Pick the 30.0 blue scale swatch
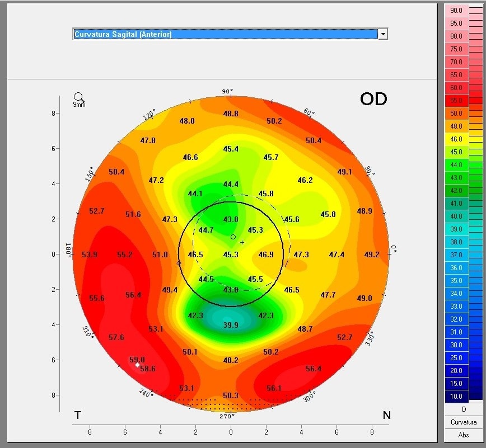 coord(456,345)
